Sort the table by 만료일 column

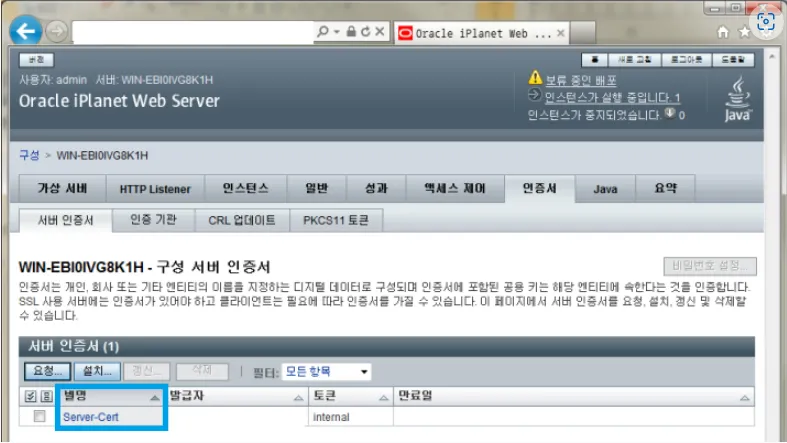tap(574, 396)
